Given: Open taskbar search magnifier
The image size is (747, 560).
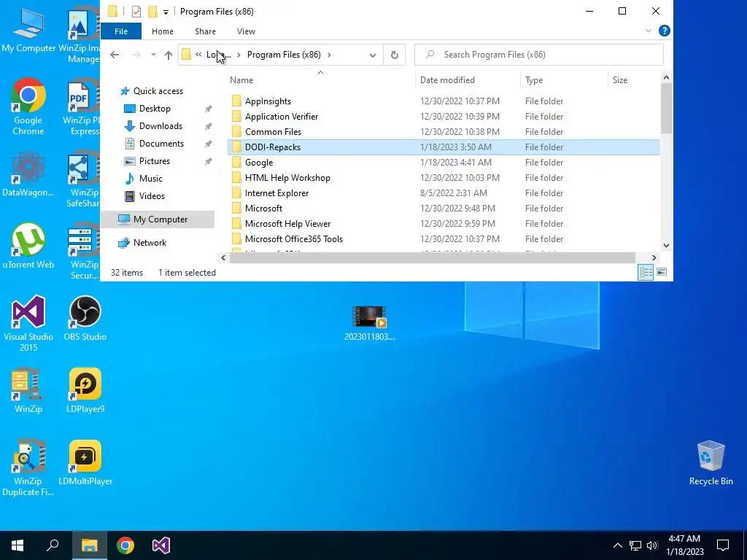Looking at the screenshot, I should click(53, 545).
